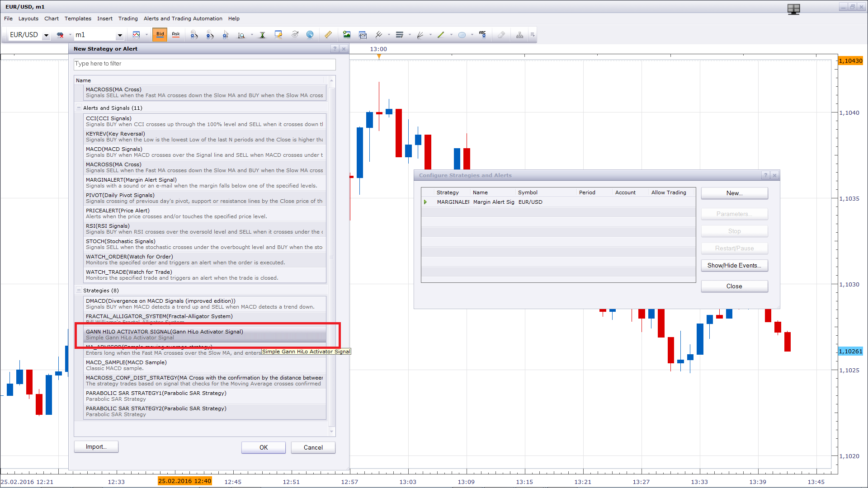Open the Chart menu

point(52,19)
